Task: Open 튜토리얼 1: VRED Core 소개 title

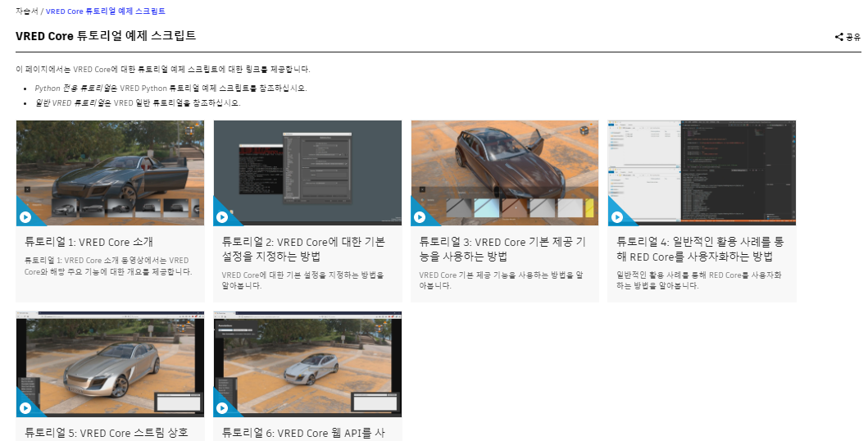Action: click(89, 242)
